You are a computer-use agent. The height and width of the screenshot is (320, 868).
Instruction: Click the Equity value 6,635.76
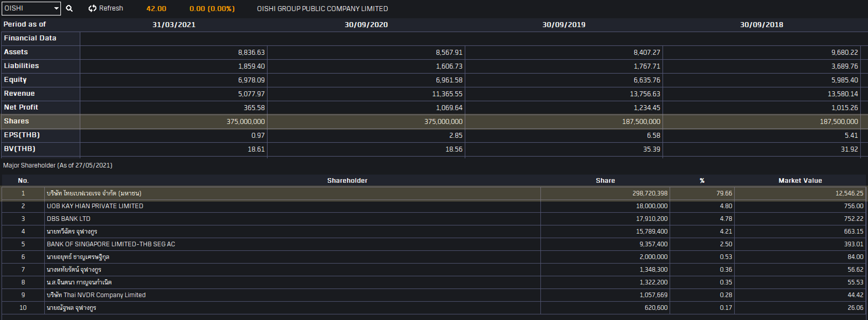647,80
